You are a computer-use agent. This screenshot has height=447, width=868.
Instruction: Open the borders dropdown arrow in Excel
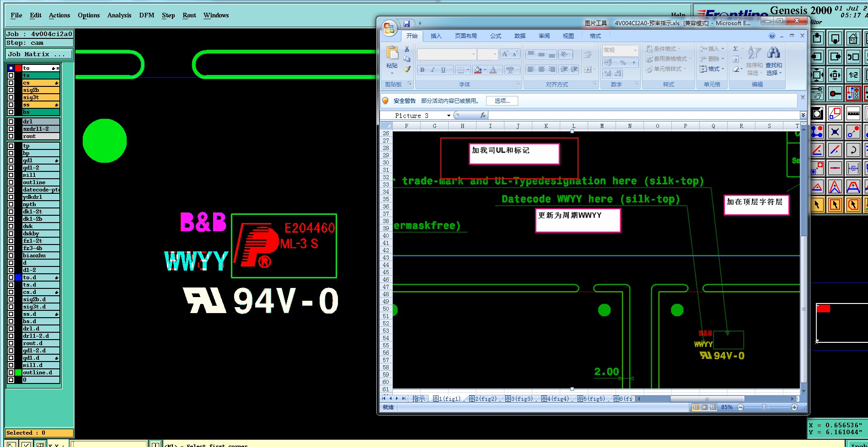pyautogui.click(x=468, y=70)
